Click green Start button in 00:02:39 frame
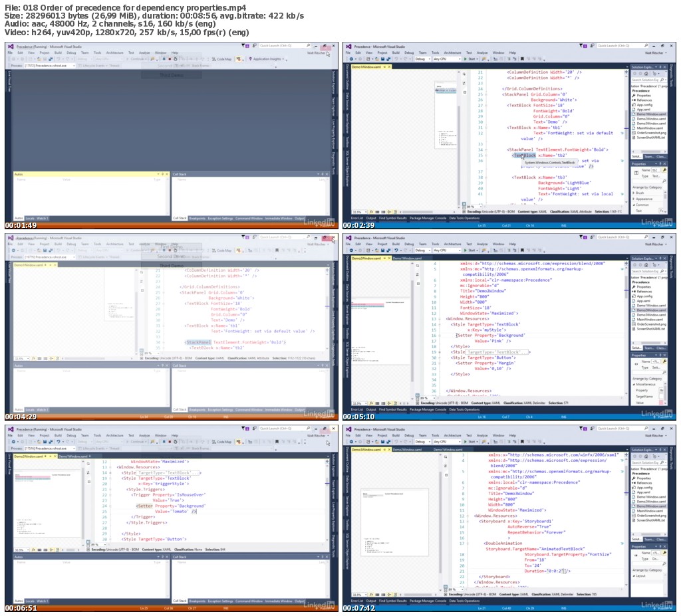 (470, 59)
